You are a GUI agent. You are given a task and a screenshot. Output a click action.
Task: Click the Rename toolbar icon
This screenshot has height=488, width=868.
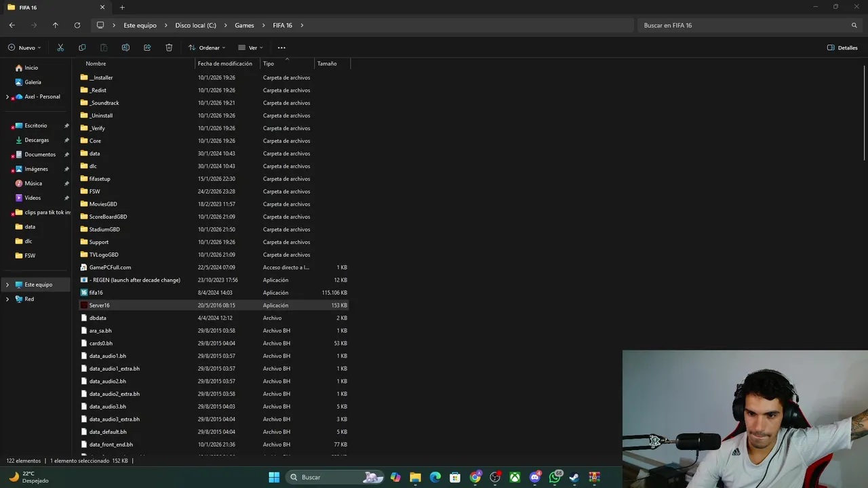coord(125,47)
